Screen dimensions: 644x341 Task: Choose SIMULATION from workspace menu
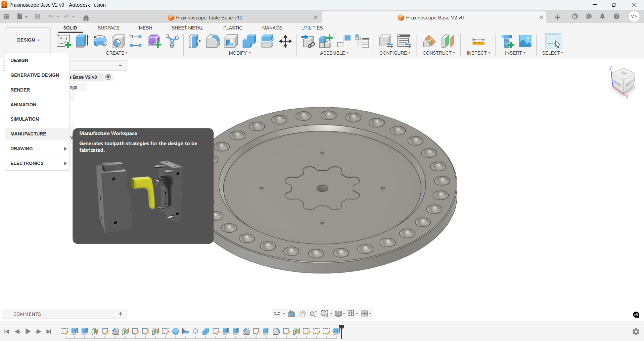click(x=37, y=119)
